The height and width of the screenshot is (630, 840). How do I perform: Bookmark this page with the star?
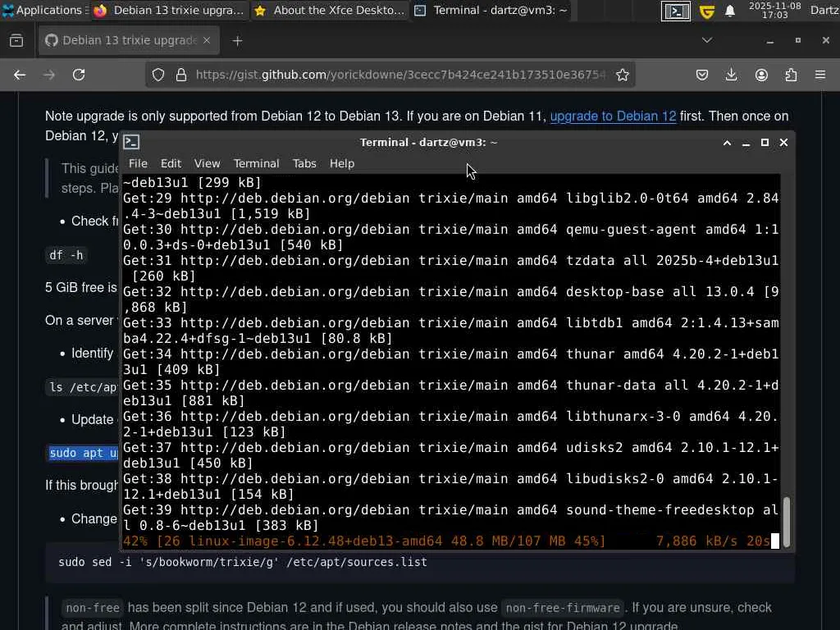622,75
